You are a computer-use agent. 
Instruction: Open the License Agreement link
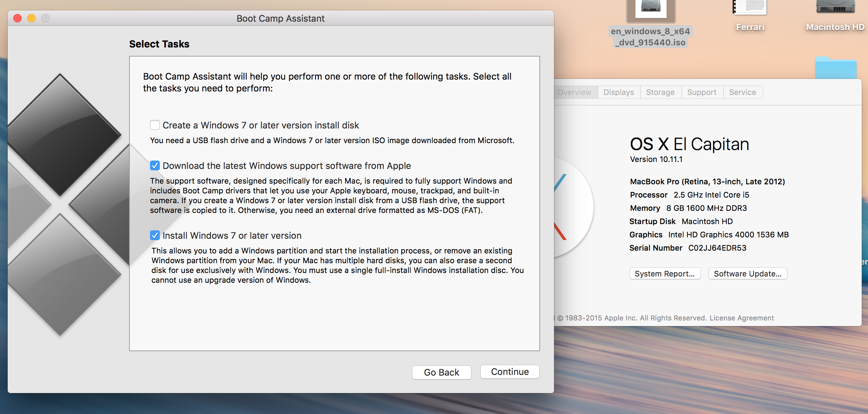click(742, 318)
